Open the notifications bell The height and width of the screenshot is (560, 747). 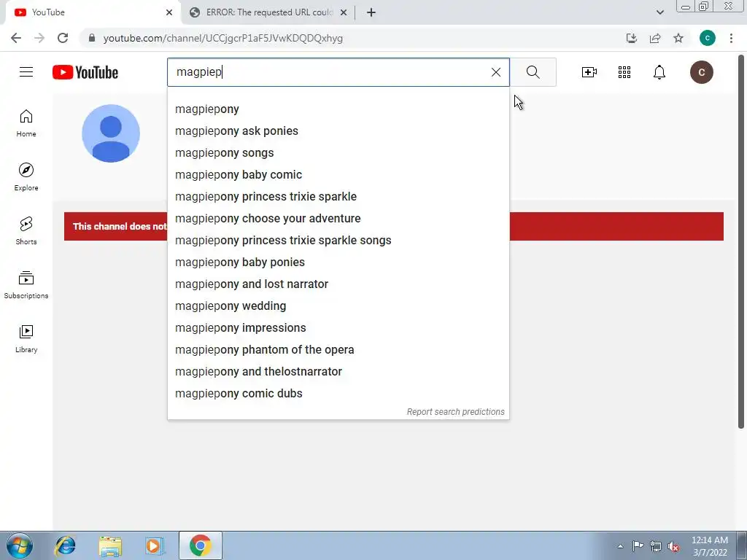pyautogui.click(x=659, y=72)
